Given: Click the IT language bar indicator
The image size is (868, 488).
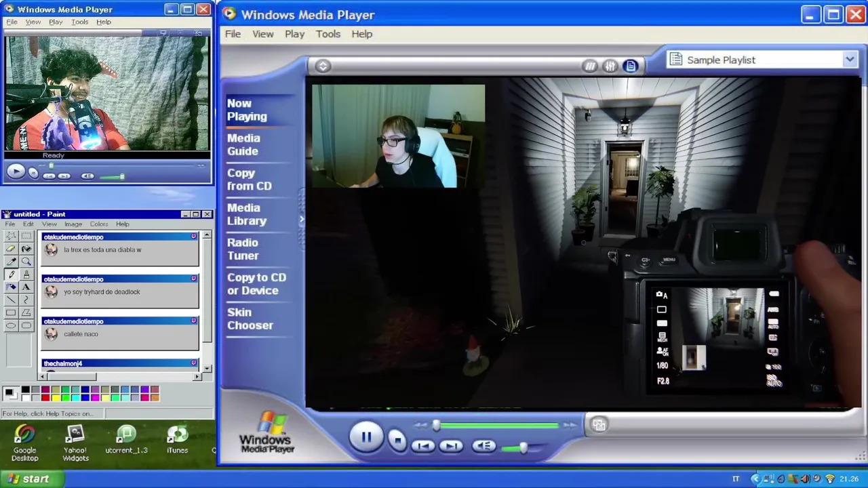Looking at the screenshot, I should tap(736, 479).
